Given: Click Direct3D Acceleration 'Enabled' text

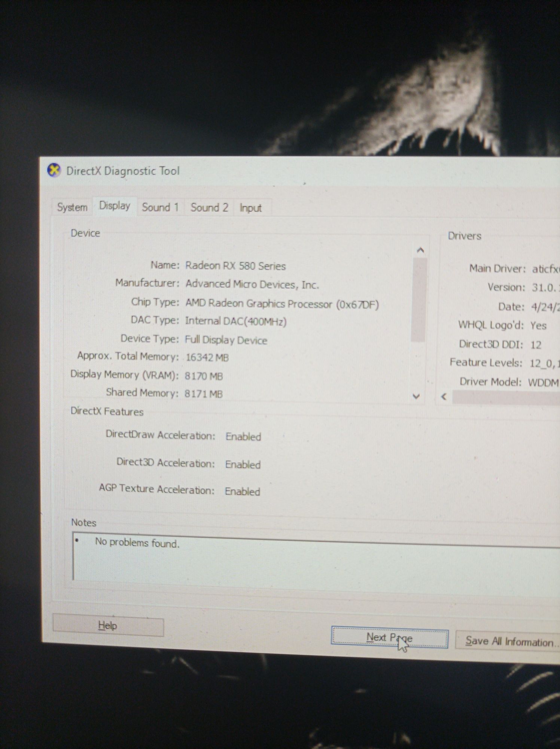Looking at the screenshot, I should [x=243, y=464].
